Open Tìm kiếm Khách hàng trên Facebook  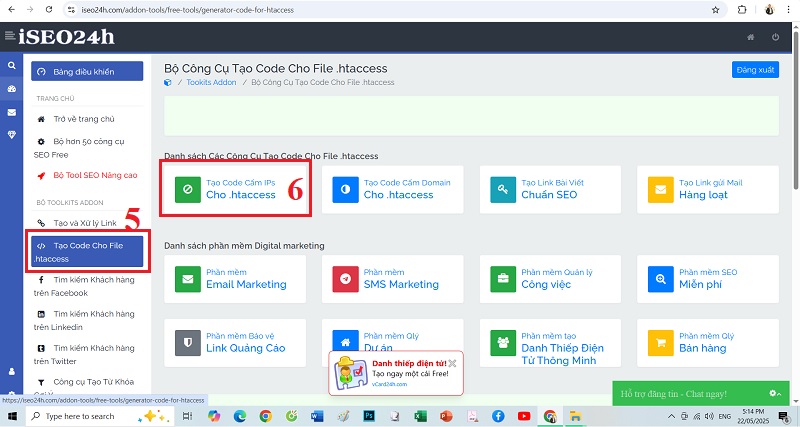coord(84,286)
